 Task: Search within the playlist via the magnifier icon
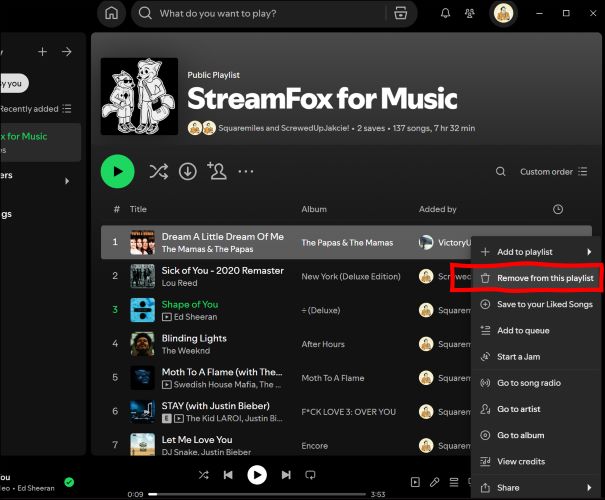[x=500, y=172]
